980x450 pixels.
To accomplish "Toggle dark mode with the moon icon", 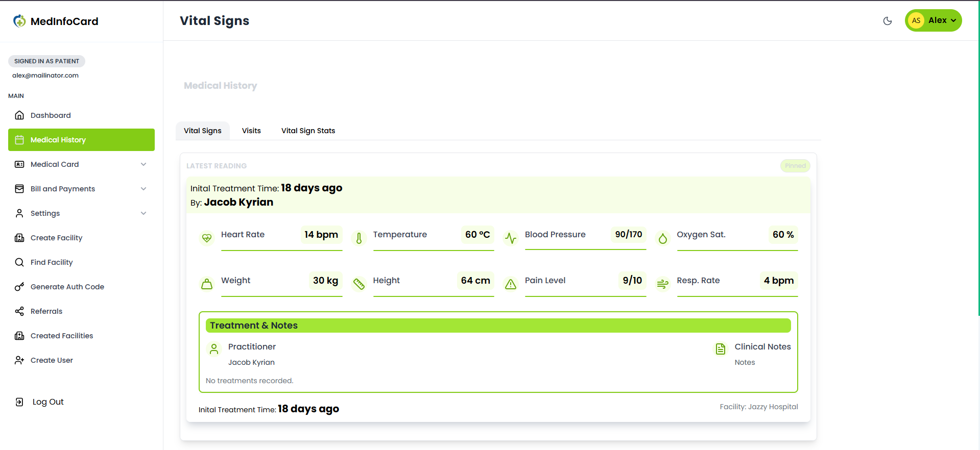I will click(888, 21).
